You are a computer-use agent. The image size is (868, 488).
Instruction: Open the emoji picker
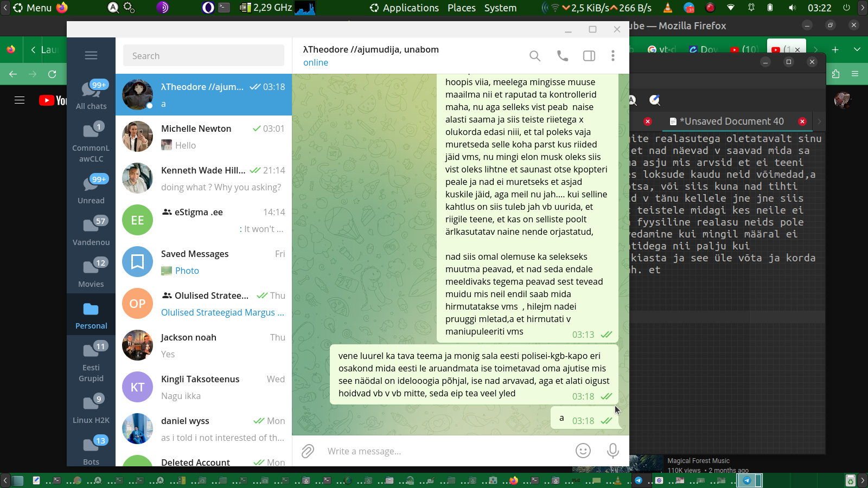click(583, 451)
